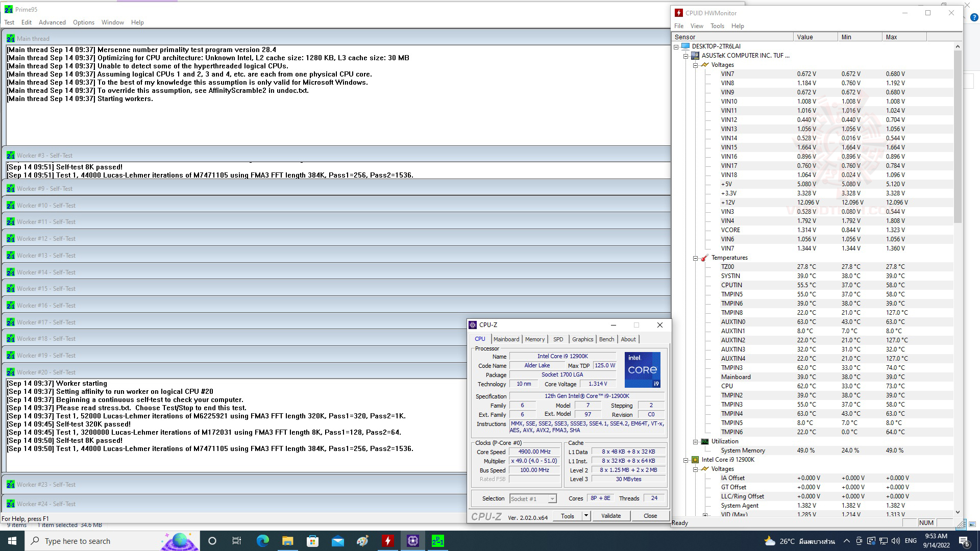
Task: Open Microsoft Edge from the taskbar
Action: [x=262, y=541]
